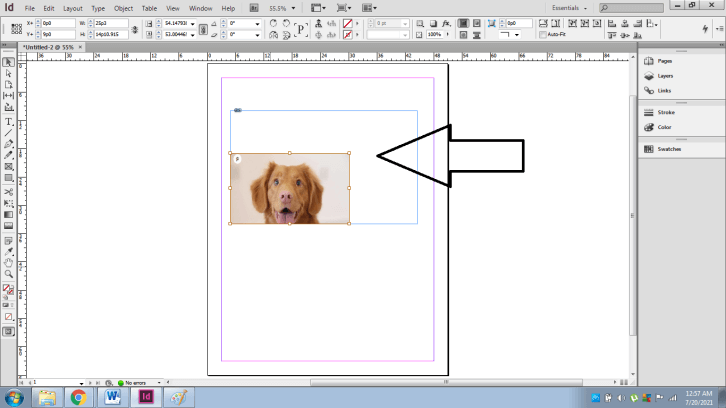Open the Object menu
Viewport: 726px width, 408px height.
click(x=123, y=8)
